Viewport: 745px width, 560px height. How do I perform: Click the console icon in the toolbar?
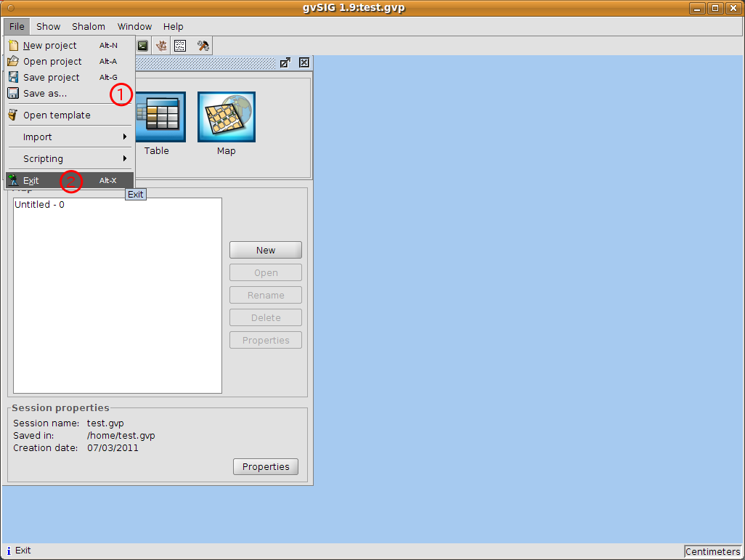142,46
